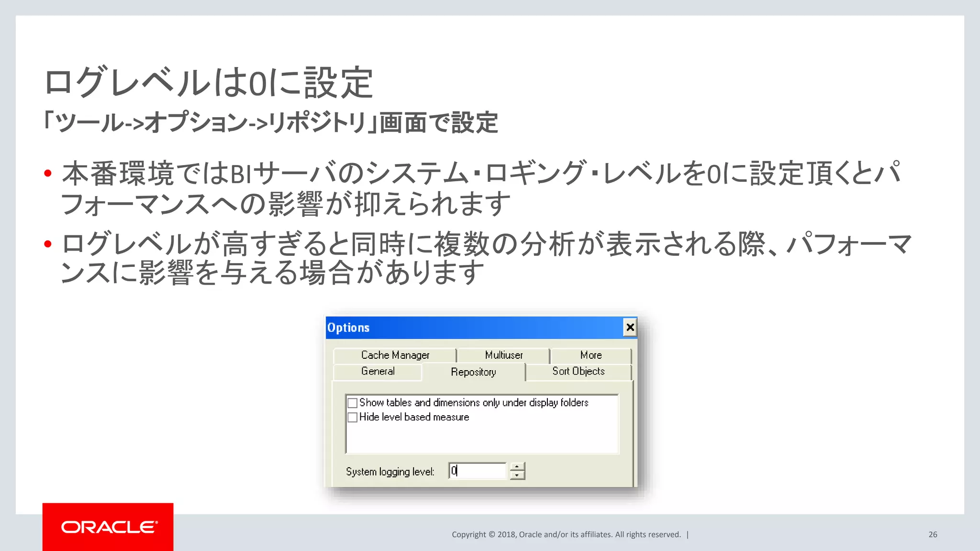The width and height of the screenshot is (980, 551).
Task: Click the slide title ログレベルは0に設定
Action: [208, 83]
